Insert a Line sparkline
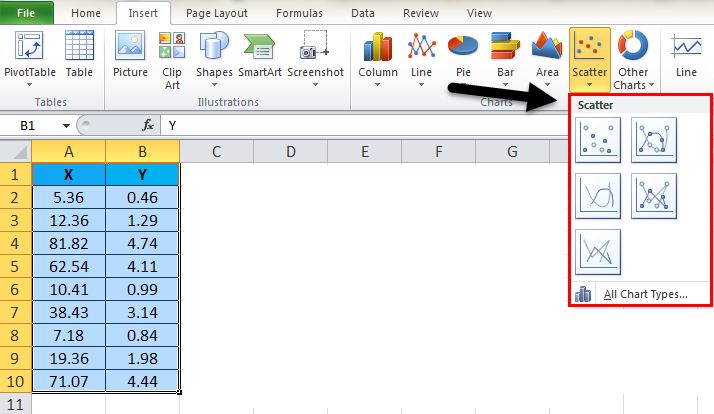 coord(686,54)
